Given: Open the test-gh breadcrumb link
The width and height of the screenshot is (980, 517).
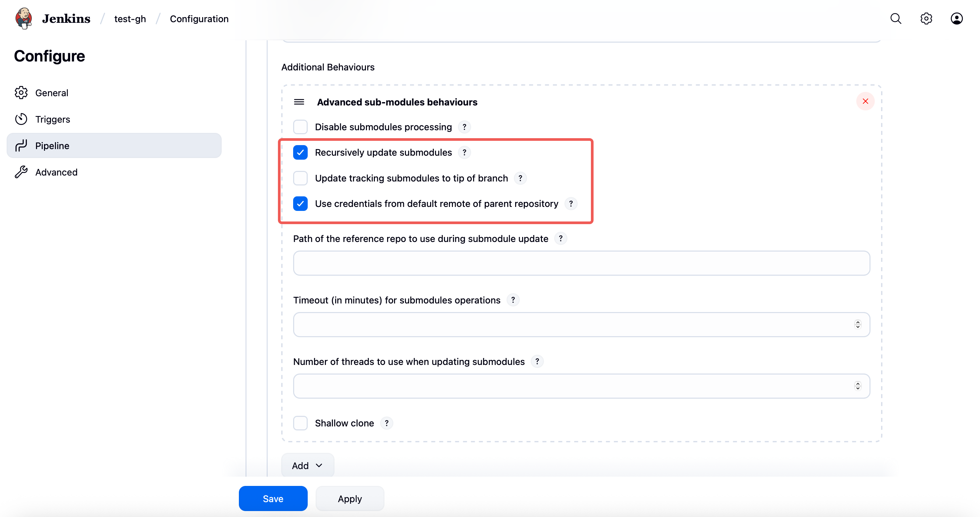Looking at the screenshot, I should (x=130, y=19).
